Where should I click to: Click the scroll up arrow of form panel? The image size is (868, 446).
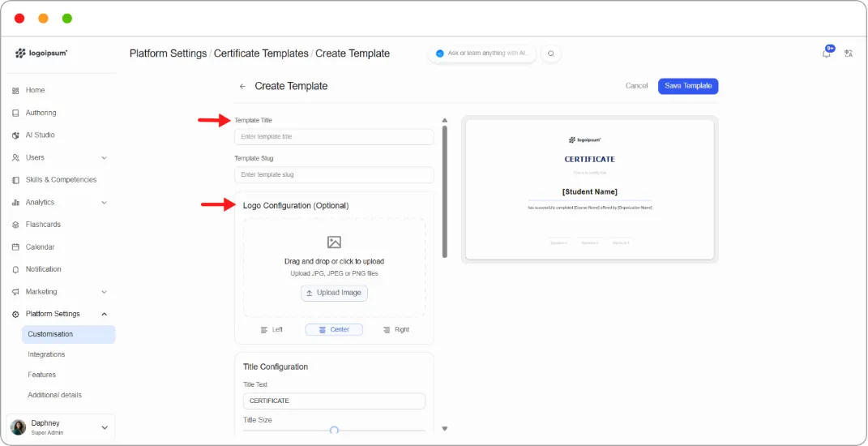click(444, 120)
